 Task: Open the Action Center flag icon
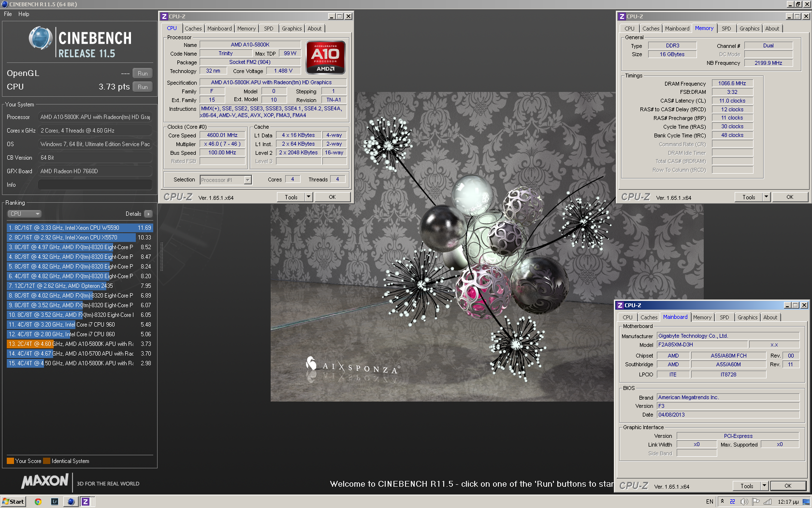click(756, 502)
